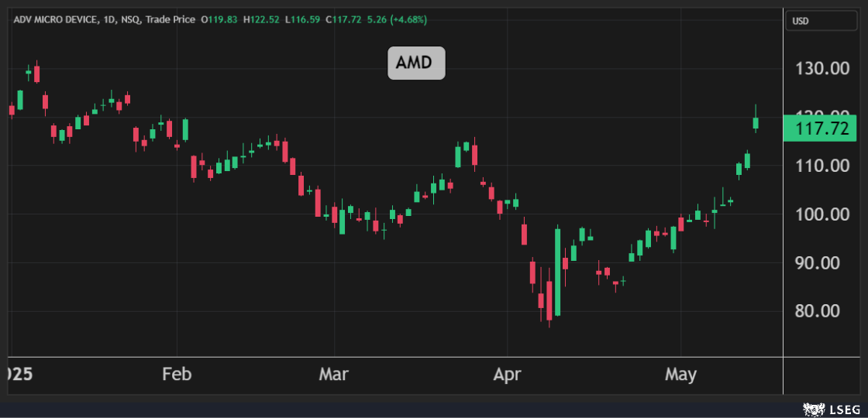868x418 pixels.
Task: Select the 1D interval in the chart header
Action: click(110, 19)
